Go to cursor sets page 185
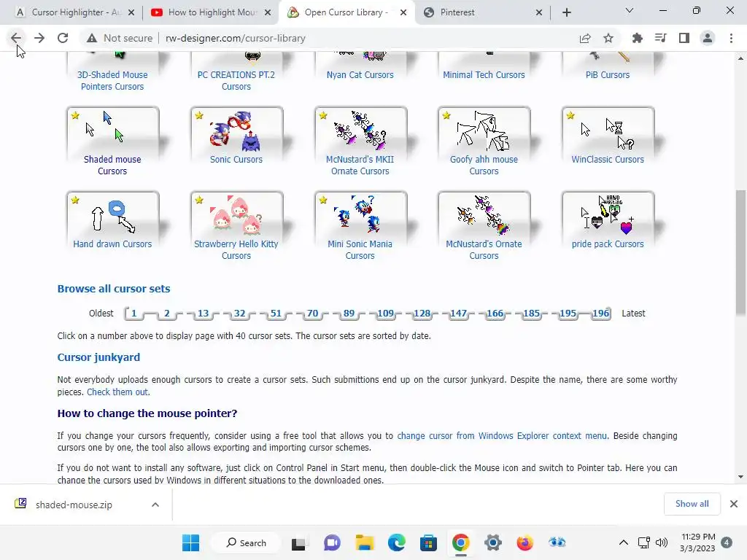747x560 pixels. (x=531, y=314)
